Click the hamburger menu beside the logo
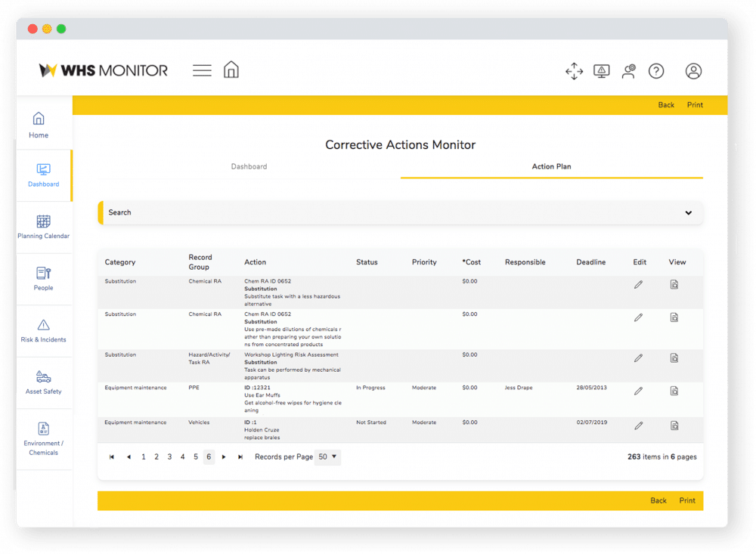The width and height of the screenshot is (756, 554). point(202,70)
